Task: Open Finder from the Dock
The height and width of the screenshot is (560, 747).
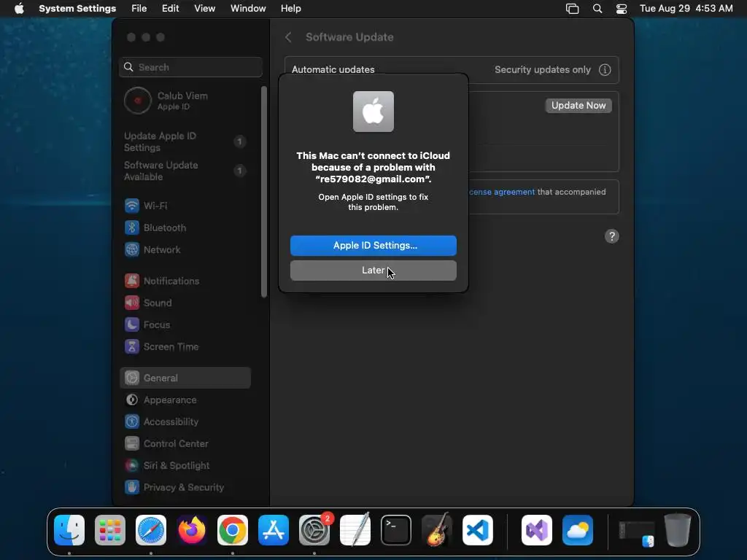Action: tap(69, 530)
